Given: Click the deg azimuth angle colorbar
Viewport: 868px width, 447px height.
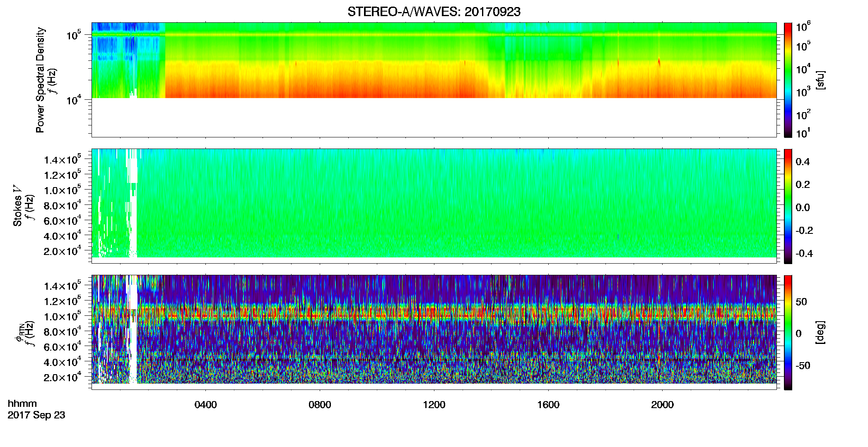Looking at the screenshot, I should point(788,332).
